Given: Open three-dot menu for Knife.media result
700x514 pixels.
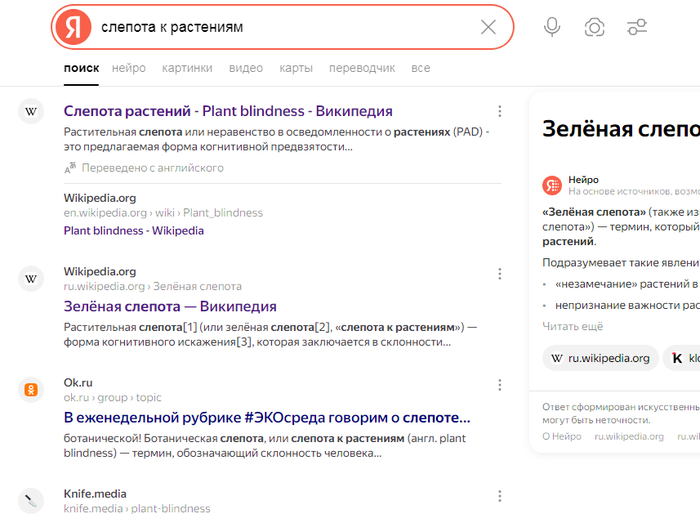Looking at the screenshot, I should 500,496.
